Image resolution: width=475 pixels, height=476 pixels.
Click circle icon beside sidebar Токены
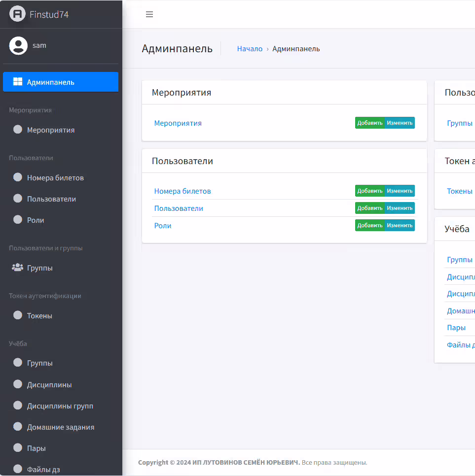[18, 315]
